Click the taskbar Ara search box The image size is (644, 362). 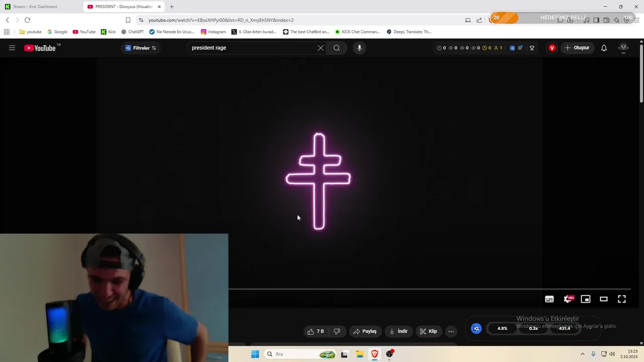point(300,354)
